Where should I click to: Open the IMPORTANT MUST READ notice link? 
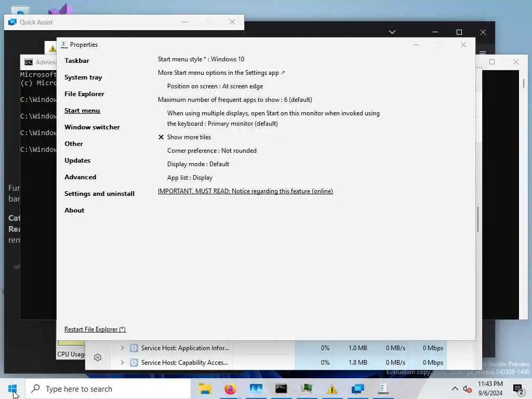coord(245,191)
